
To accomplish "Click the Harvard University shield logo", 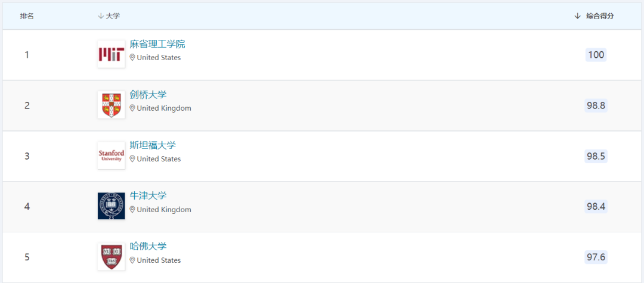I will point(112,257).
